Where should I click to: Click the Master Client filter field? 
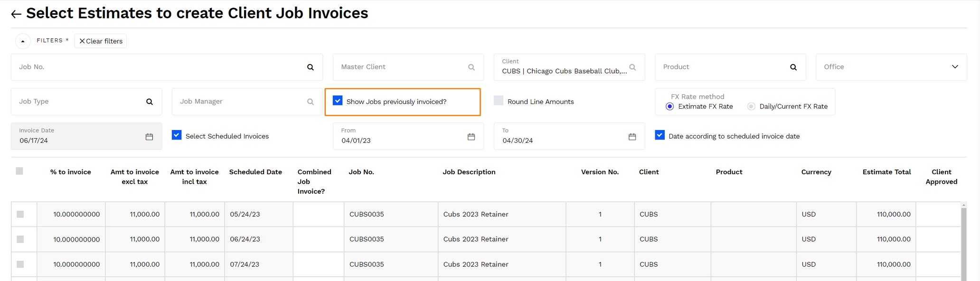coord(408,67)
